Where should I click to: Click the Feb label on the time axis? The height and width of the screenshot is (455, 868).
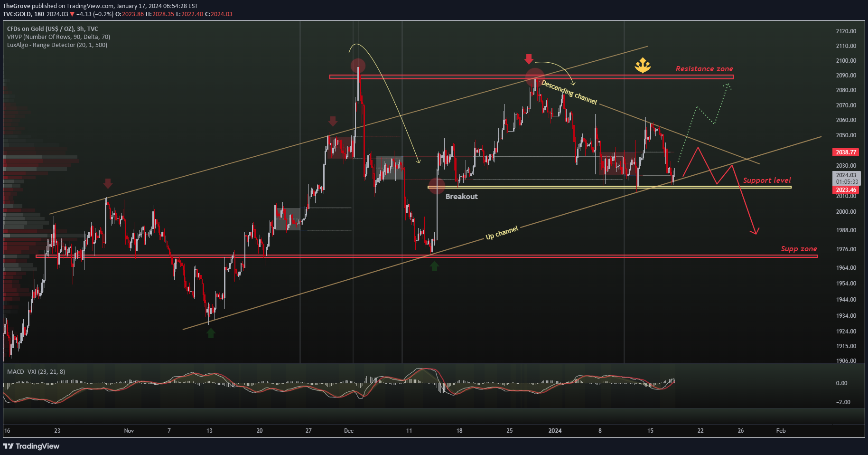pyautogui.click(x=781, y=431)
